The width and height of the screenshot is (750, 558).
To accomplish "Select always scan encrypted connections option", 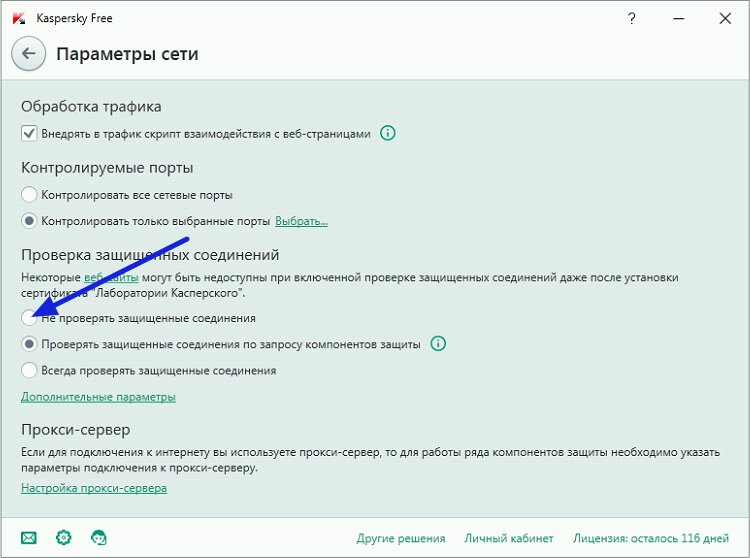I will (x=29, y=370).
